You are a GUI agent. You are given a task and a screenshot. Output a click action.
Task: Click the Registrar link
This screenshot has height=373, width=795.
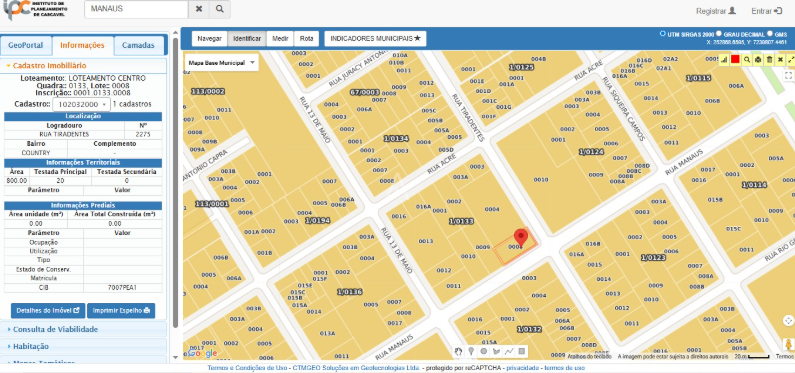(715, 11)
